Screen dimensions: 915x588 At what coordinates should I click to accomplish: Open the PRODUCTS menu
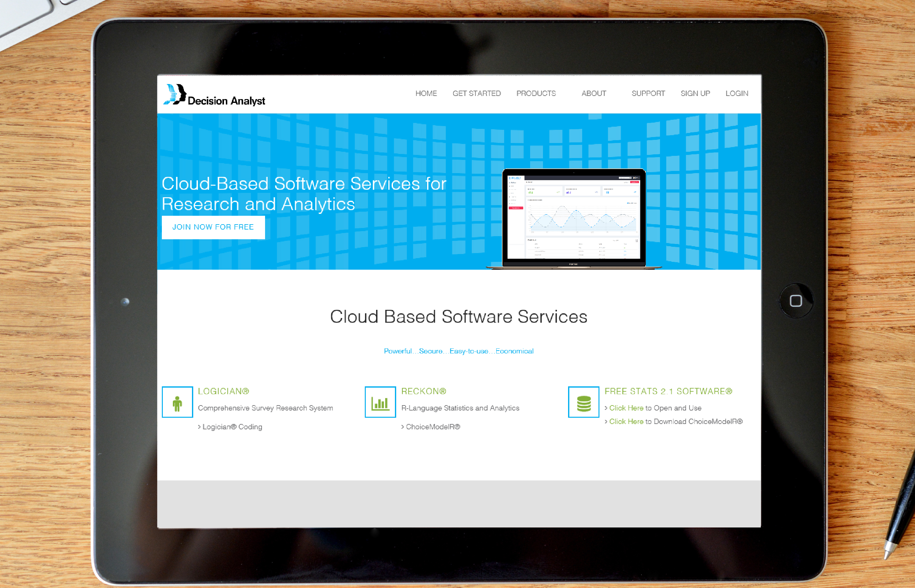(x=536, y=93)
